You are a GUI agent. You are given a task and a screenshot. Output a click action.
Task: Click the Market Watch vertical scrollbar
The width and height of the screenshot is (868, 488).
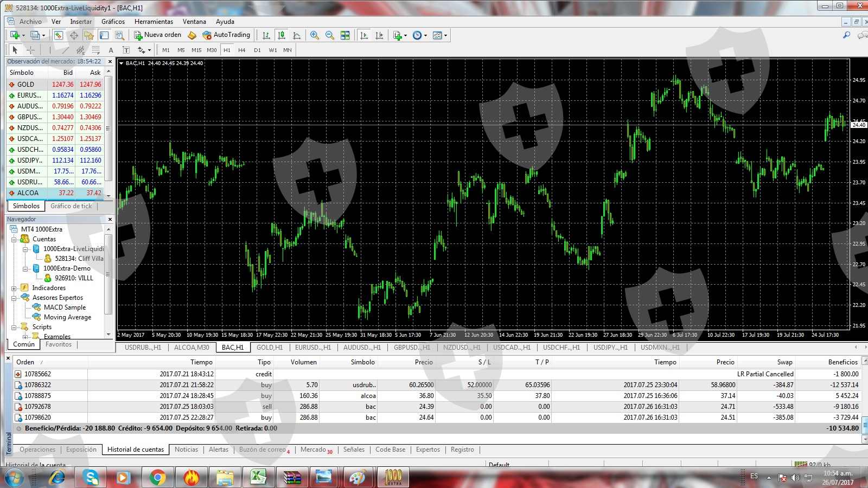(108, 133)
